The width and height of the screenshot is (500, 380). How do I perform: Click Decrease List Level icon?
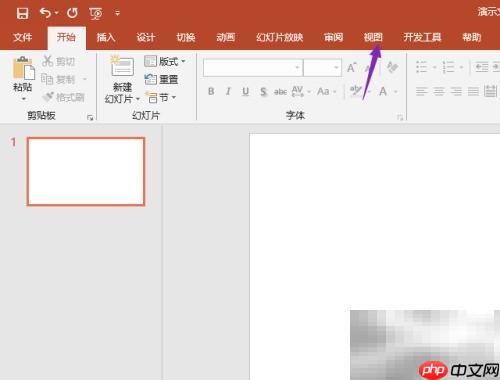(x=481, y=67)
